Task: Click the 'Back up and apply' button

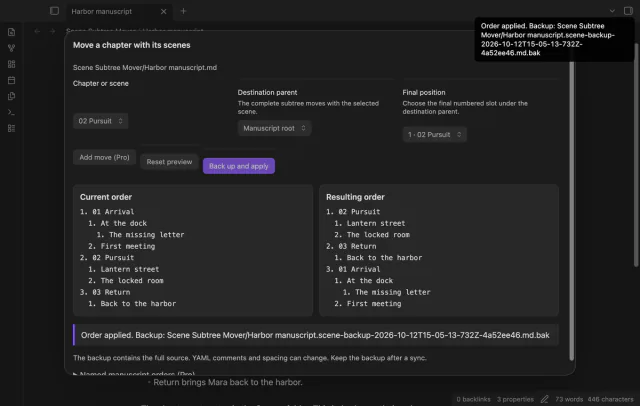Action: click(x=239, y=166)
